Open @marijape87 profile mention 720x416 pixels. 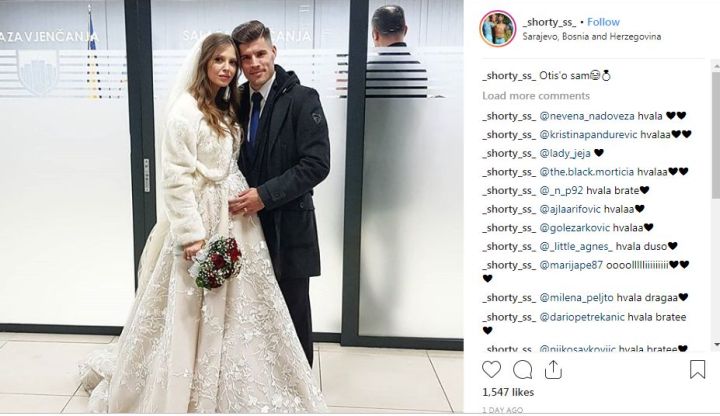click(571, 265)
